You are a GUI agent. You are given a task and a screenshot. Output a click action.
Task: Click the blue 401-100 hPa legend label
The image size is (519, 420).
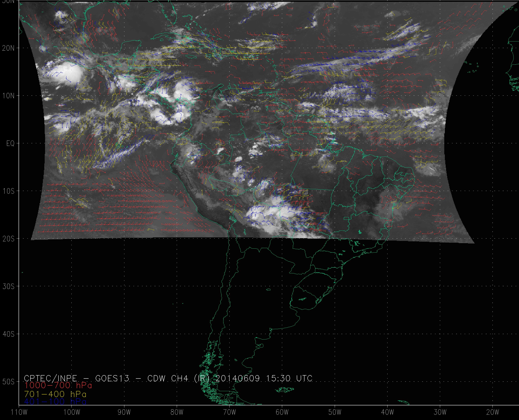55,402
